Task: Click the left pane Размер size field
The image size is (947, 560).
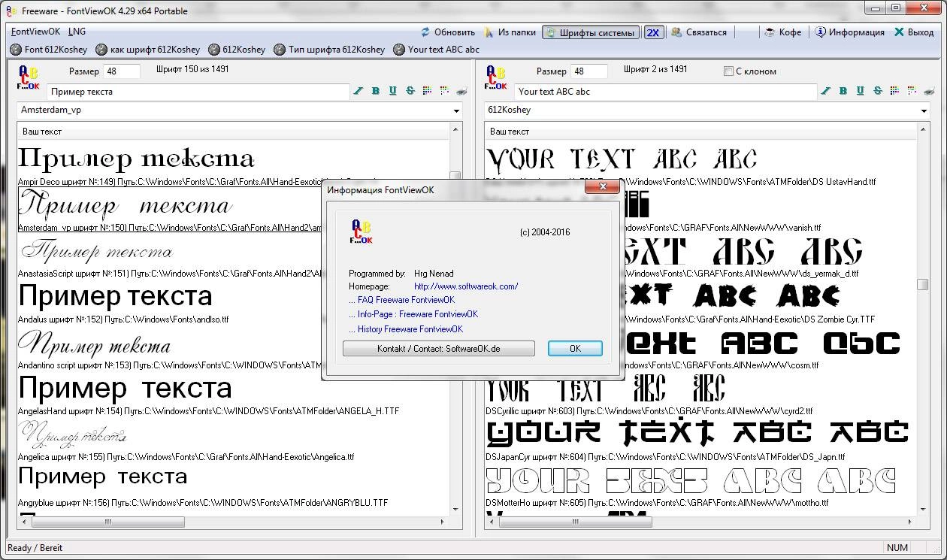Action: point(122,71)
